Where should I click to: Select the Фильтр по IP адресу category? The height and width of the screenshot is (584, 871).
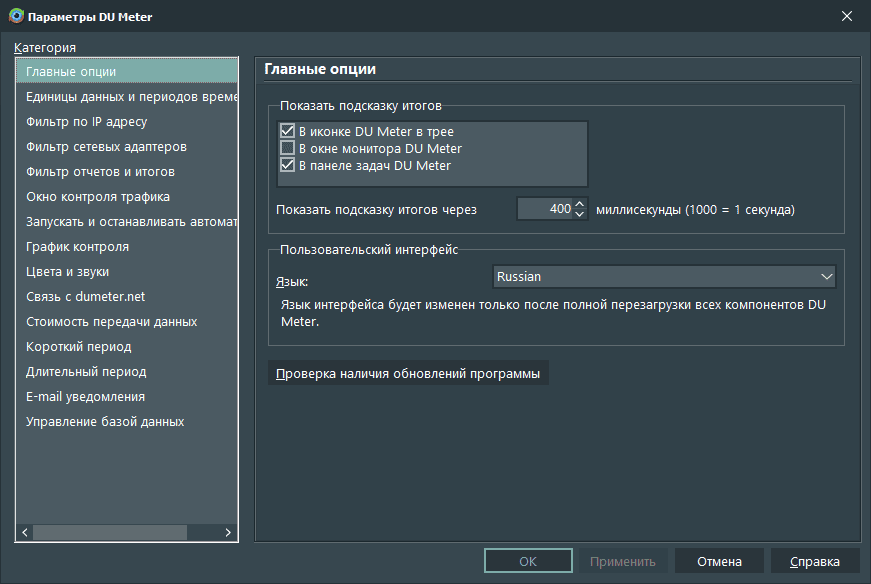click(x=87, y=122)
